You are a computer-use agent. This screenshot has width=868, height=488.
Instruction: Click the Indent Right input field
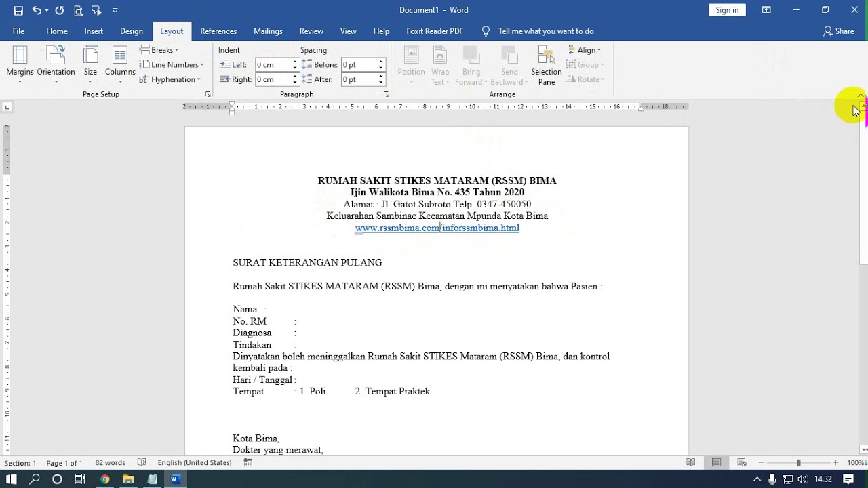273,79
